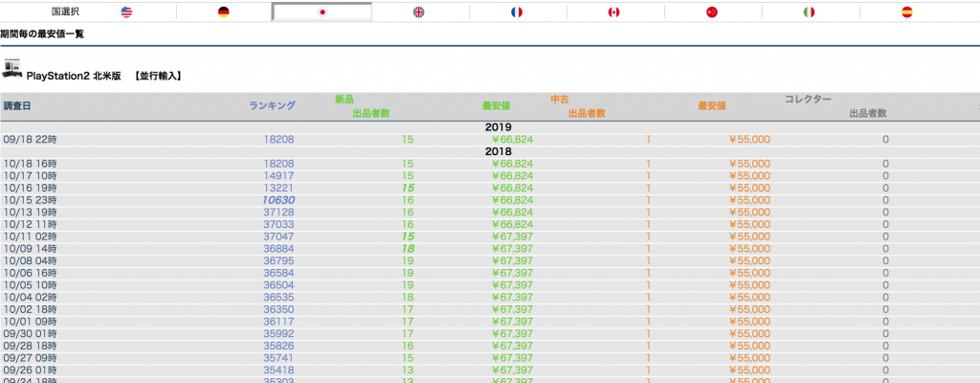Viewport: 980px width, 383px height.
Task: Click the bold ranking 10630 link
Action: [278, 200]
